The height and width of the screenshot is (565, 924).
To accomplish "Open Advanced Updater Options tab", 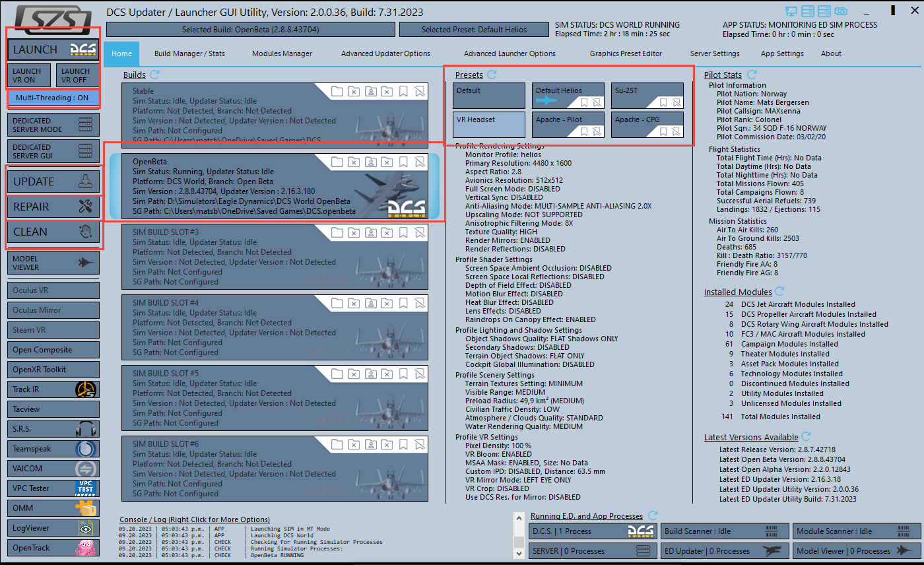I will [385, 53].
